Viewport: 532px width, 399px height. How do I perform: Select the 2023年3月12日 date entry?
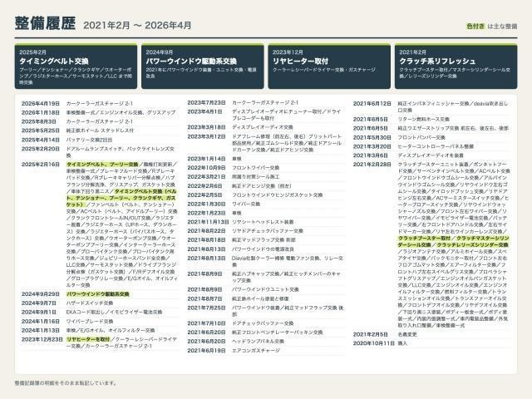click(206, 136)
